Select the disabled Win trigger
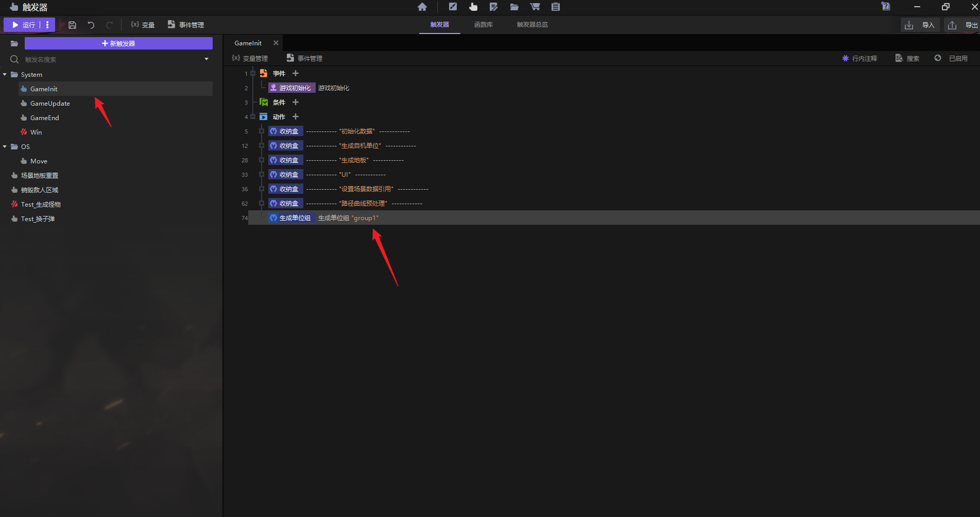The width and height of the screenshot is (980, 517). coord(36,132)
